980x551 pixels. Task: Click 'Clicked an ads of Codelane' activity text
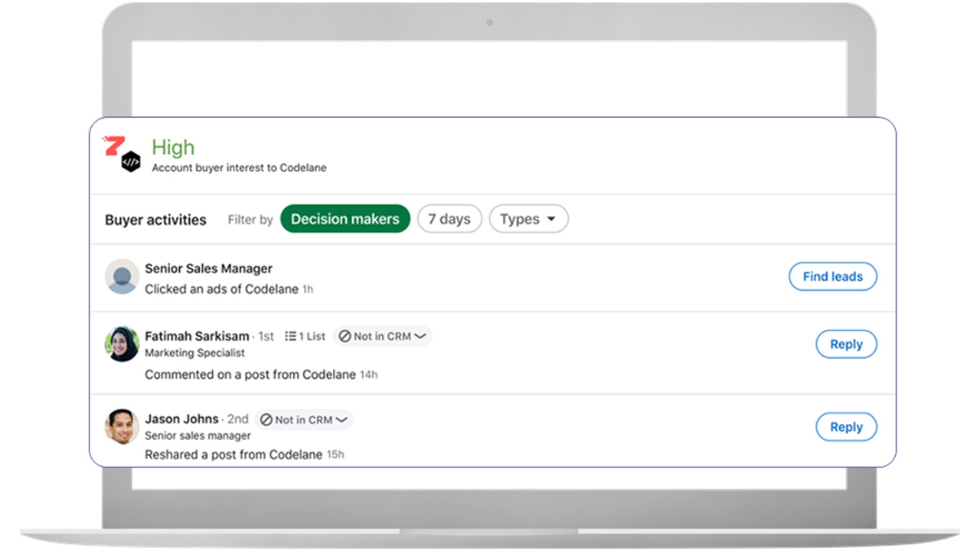221,289
